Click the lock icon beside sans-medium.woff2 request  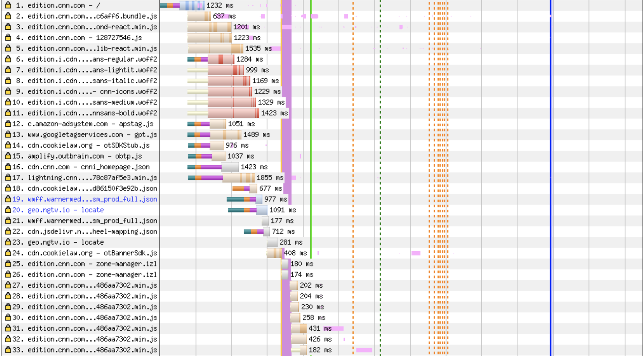8,102
